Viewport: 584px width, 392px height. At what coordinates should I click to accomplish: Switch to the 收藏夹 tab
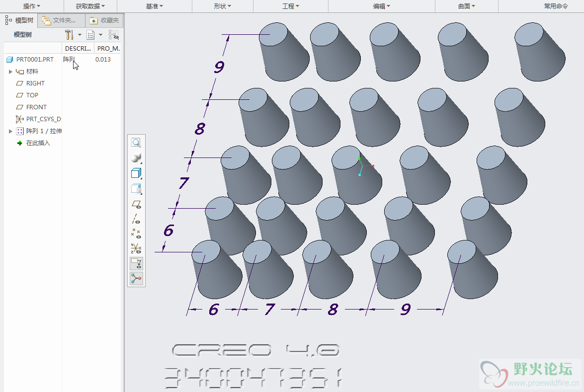(x=104, y=20)
